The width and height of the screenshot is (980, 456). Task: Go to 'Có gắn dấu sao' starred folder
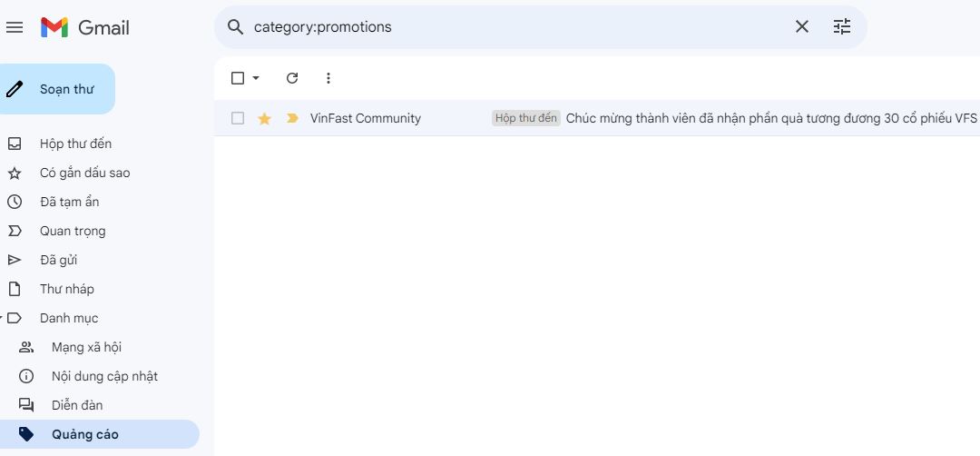point(84,173)
